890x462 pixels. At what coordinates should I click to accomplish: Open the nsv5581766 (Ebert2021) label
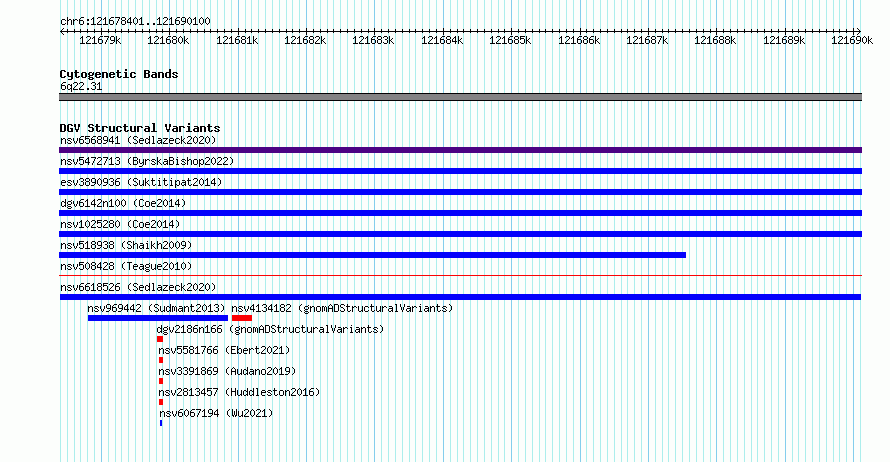[224, 350]
